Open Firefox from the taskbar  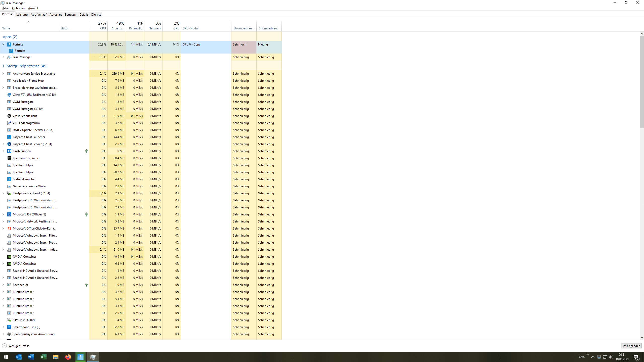(68, 357)
